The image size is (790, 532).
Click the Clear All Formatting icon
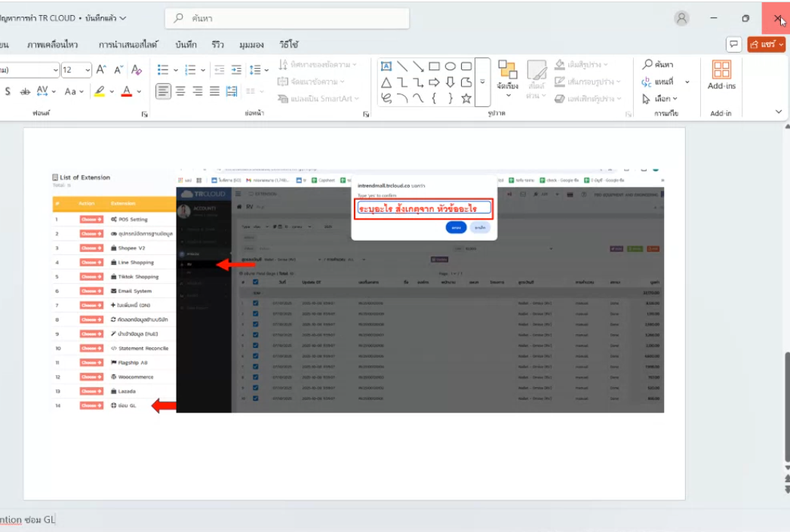(137, 69)
